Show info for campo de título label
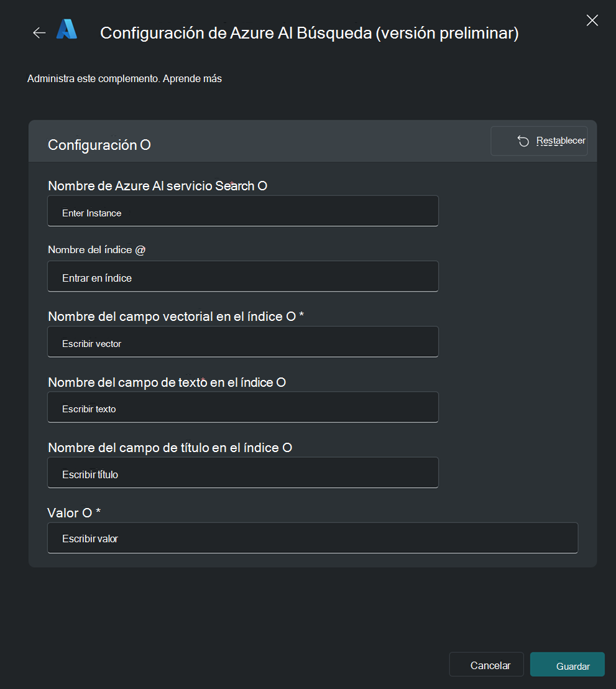This screenshot has width=616, height=689. (287, 448)
